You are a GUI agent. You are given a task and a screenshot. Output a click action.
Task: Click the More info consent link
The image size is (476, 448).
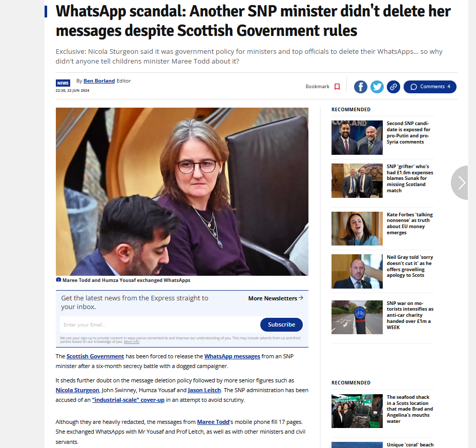click(132, 342)
